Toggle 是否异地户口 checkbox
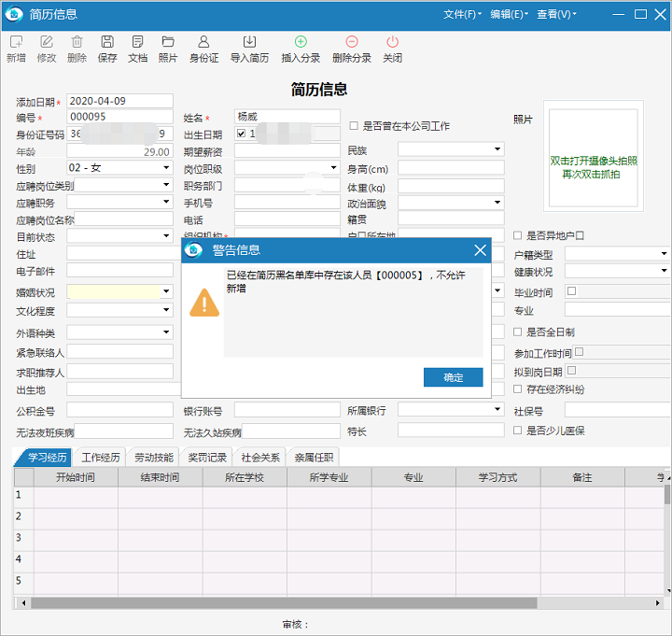The image size is (672, 636). [517, 235]
